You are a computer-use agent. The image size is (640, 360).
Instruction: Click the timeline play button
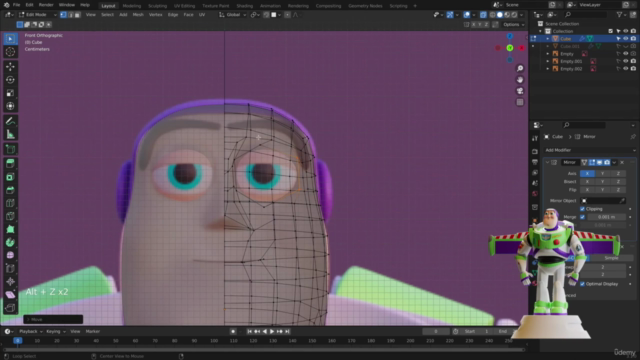click(272, 331)
